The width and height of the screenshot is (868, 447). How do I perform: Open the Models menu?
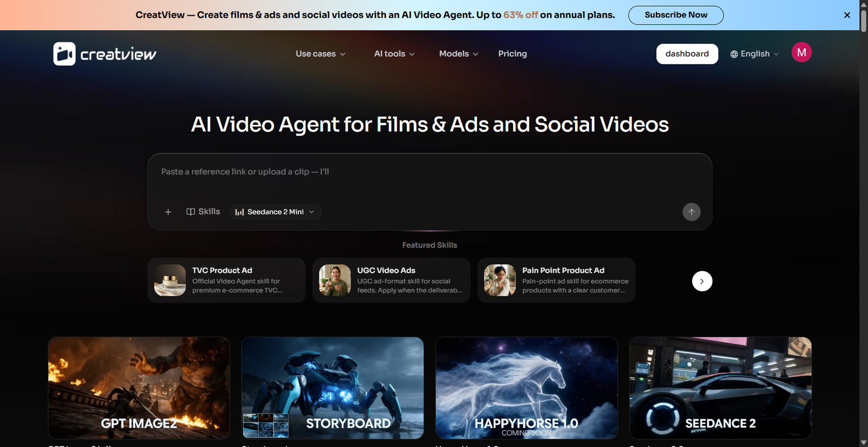tap(459, 54)
